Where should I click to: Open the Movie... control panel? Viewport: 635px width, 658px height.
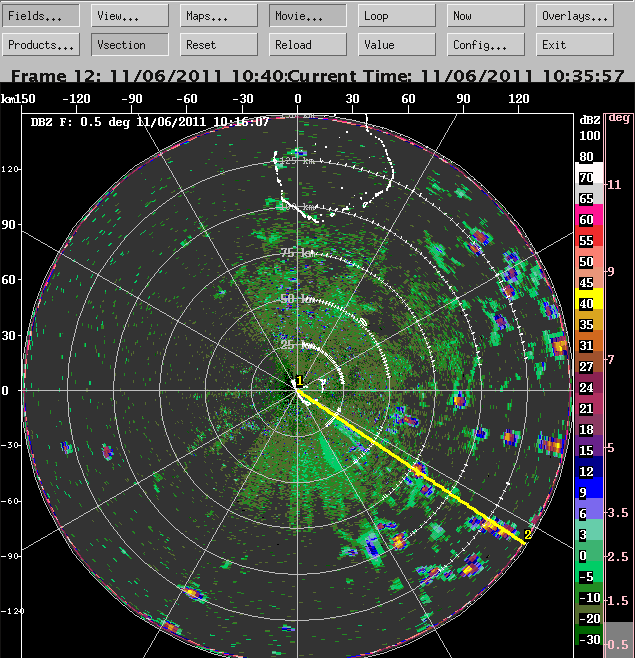click(308, 16)
